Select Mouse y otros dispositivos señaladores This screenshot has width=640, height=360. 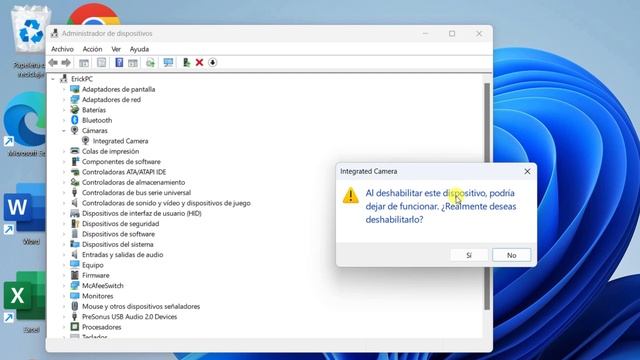pyautogui.click(x=141, y=306)
